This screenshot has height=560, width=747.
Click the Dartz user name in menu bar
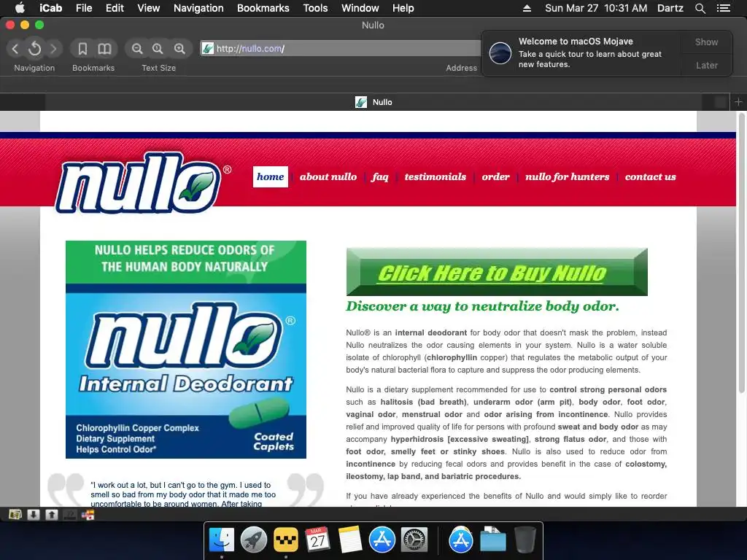(x=670, y=8)
